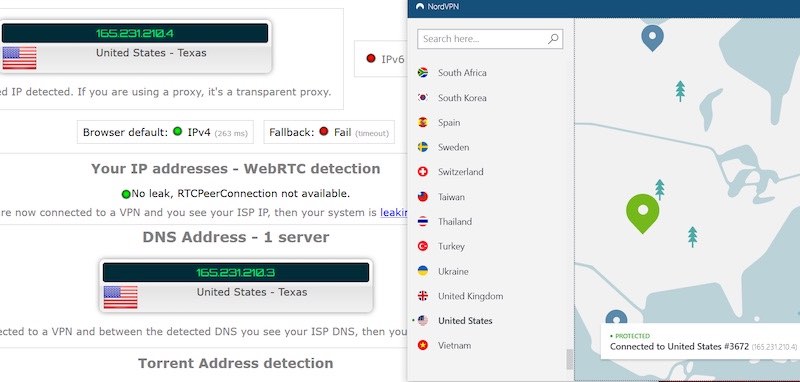Click the Sweden flag icon
The width and height of the screenshot is (800, 382).
click(x=422, y=147)
